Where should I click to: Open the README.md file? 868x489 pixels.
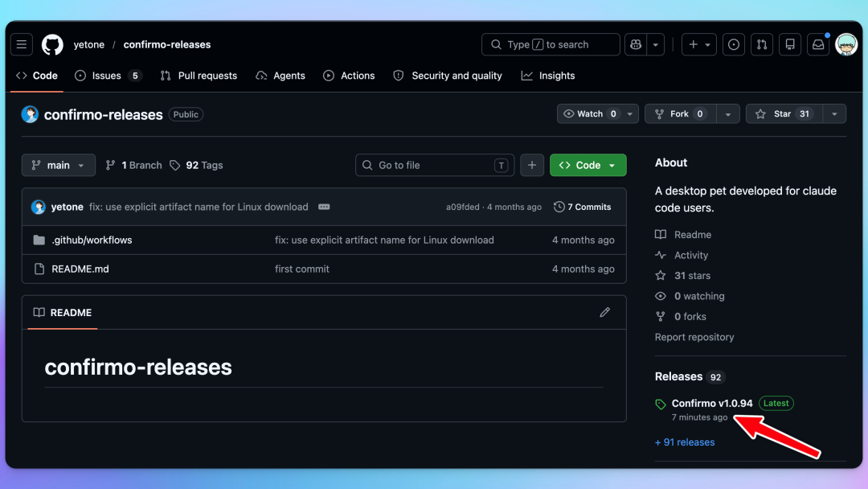click(80, 269)
